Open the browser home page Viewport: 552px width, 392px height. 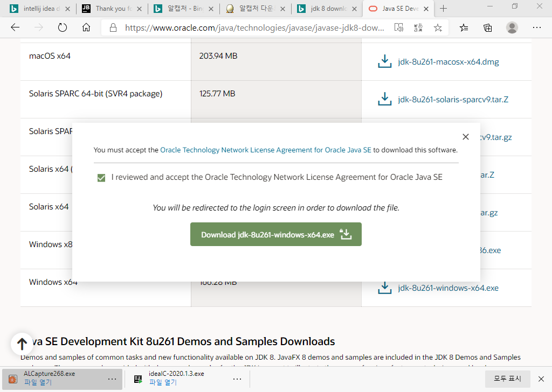(x=86, y=27)
